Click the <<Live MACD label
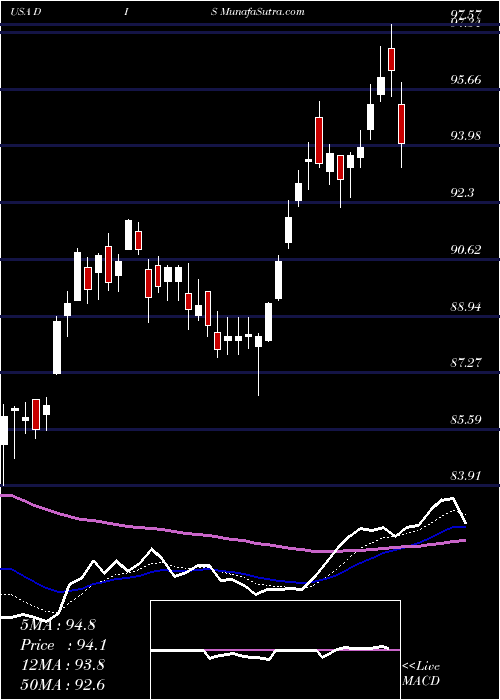This screenshot has width=500, height=700. [x=421, y=673]
